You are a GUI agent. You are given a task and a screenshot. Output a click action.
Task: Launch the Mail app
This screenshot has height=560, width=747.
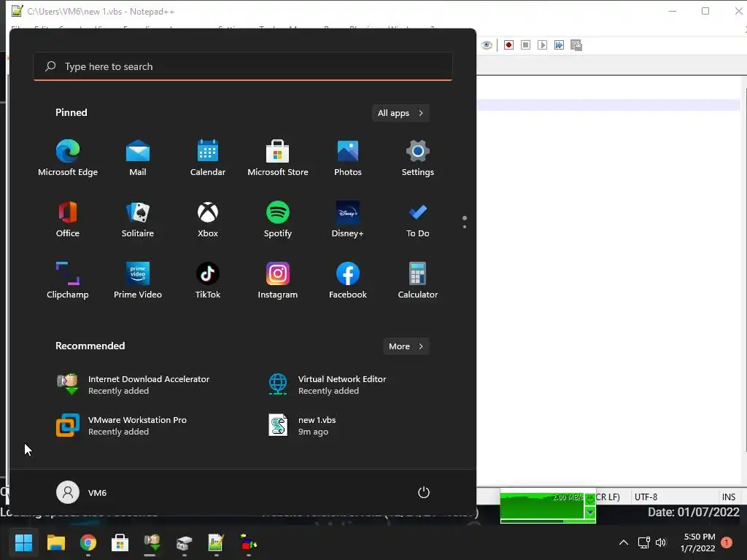tap(138, 158)
